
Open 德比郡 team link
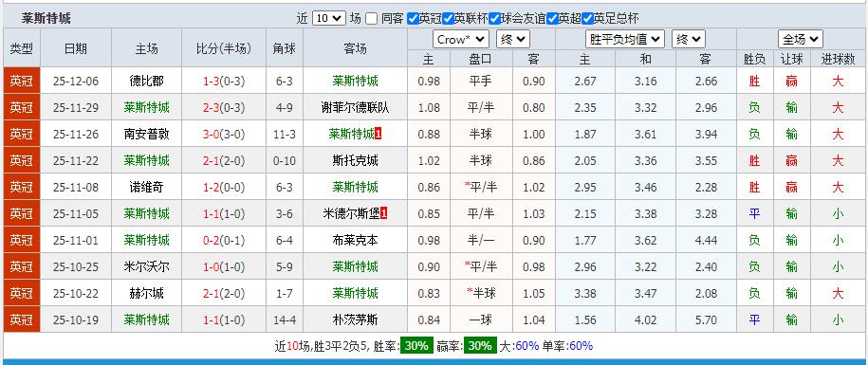pos(146,82)
